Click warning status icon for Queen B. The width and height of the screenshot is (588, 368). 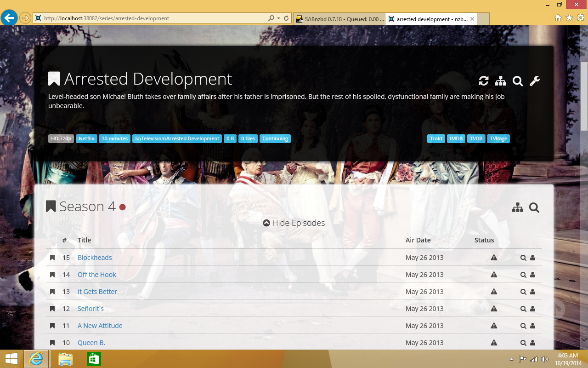pyautogui.click(x=494, y=343)
